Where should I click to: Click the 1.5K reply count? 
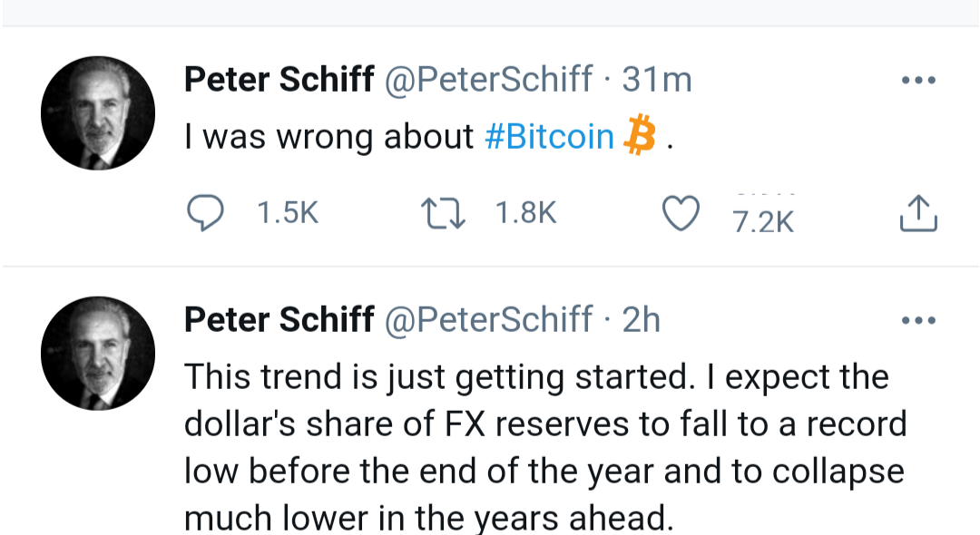pyautogui.click(x=288, y=213)
